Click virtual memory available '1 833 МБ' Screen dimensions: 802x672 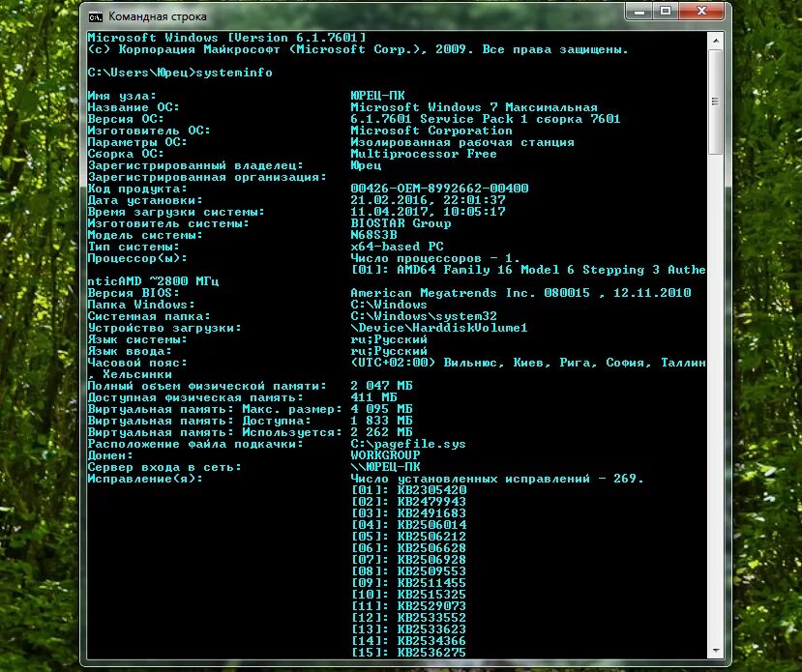[x=381, y=421]
